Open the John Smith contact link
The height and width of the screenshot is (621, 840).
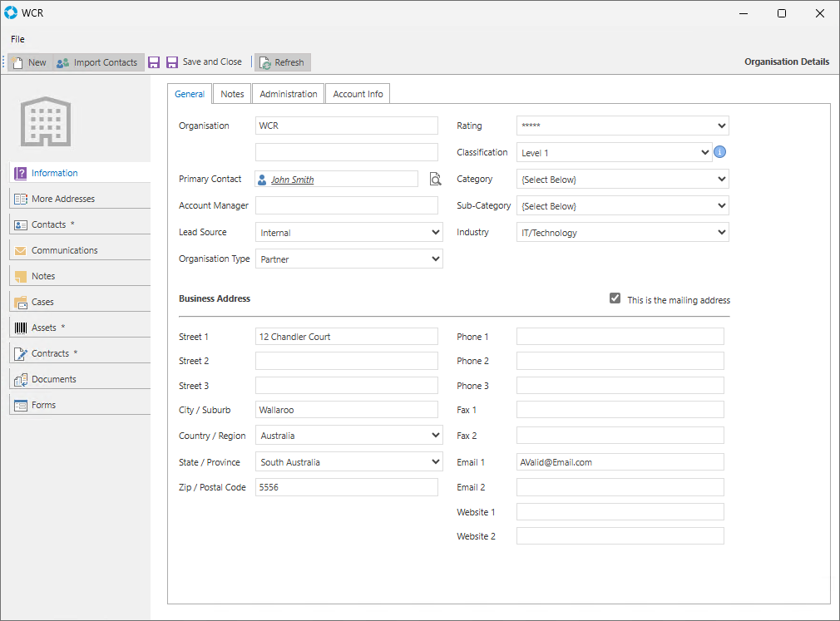coord(292,180)
